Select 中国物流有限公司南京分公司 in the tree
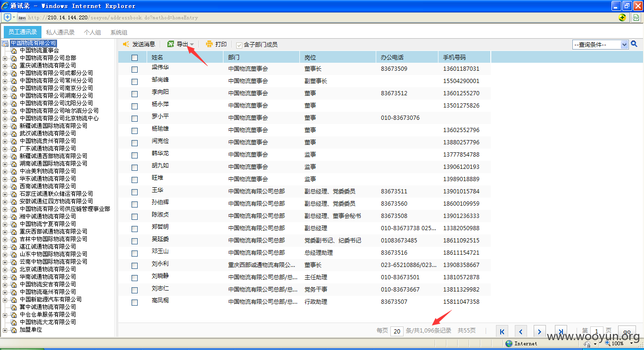Viewport: 644px width, 350px height. point(56,88)
